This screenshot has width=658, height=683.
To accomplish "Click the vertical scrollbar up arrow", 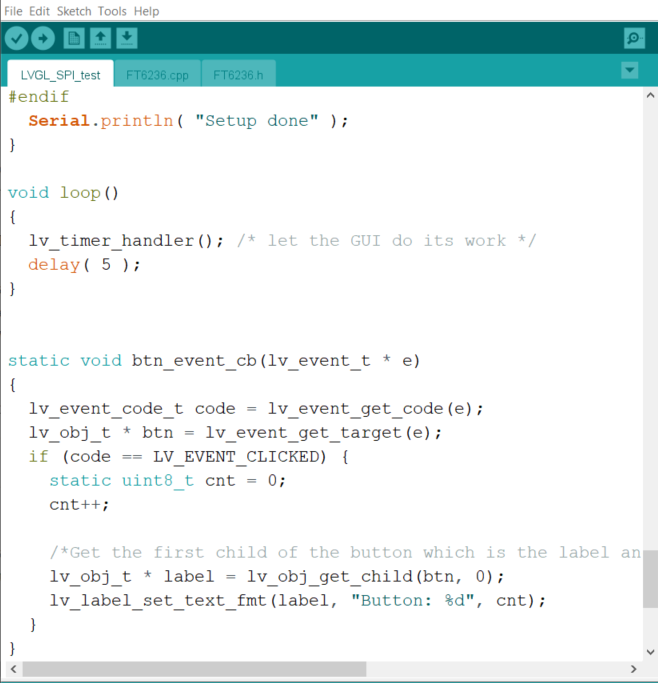I will (651, 95).
